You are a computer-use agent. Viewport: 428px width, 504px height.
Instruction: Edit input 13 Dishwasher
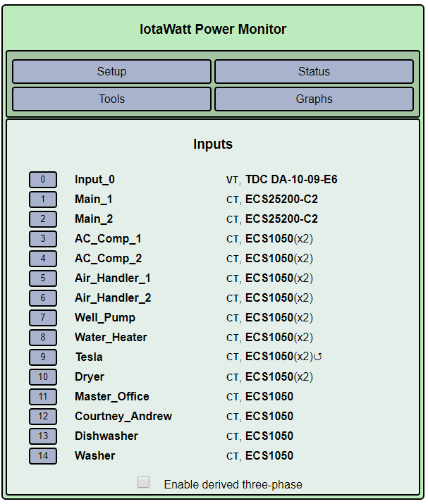[x=43, y=436]
